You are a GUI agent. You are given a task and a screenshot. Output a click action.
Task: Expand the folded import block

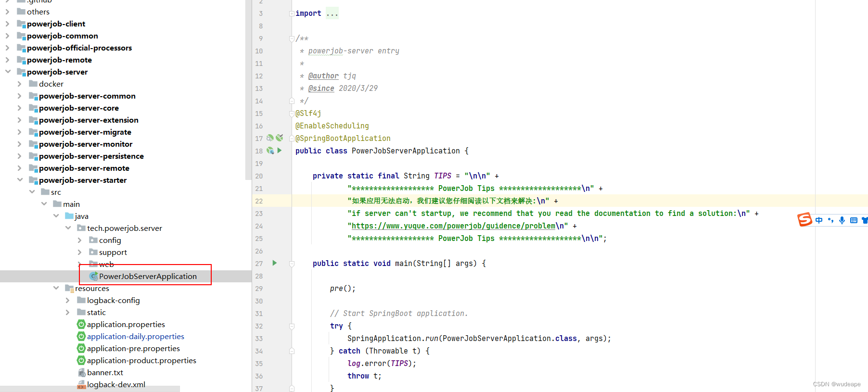292,13
